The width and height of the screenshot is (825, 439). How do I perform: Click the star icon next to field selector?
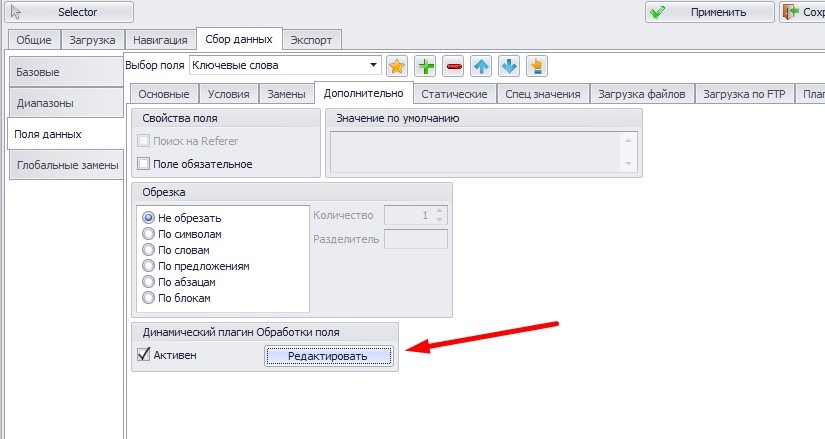[397, 66]
